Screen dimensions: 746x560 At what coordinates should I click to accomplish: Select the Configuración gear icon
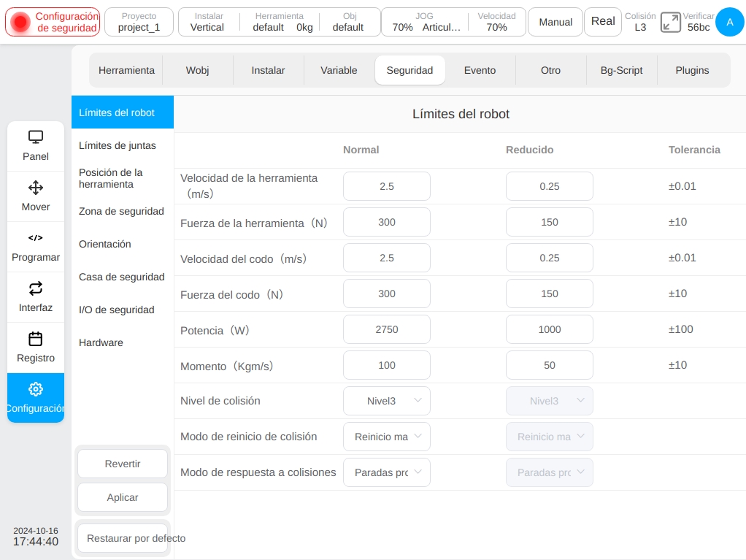[x=36, y=389]
